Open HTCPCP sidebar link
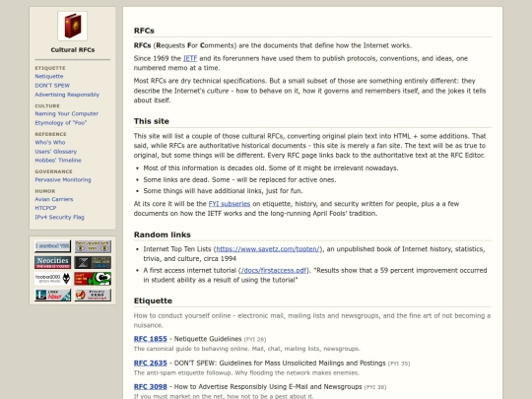 point(45,208)
